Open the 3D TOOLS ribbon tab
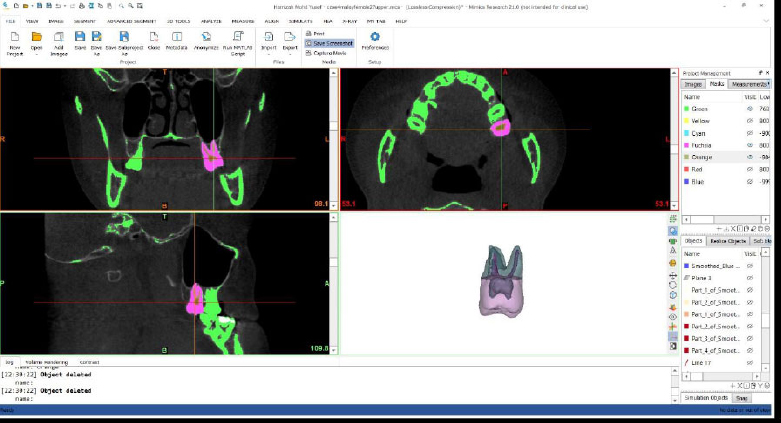The height and width of the screenshot is (423, 781). tap(178, 21)
